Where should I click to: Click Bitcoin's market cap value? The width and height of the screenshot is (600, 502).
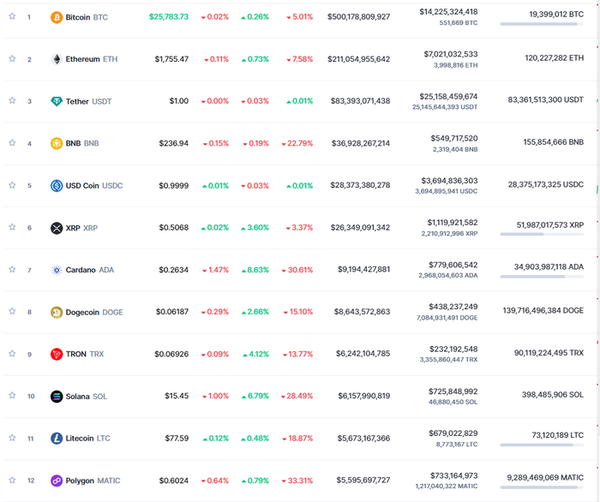[358, 17]
